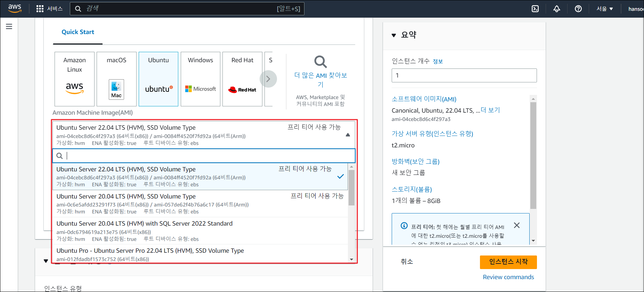
Task: Click the top search field
Action: coord(187,9)
